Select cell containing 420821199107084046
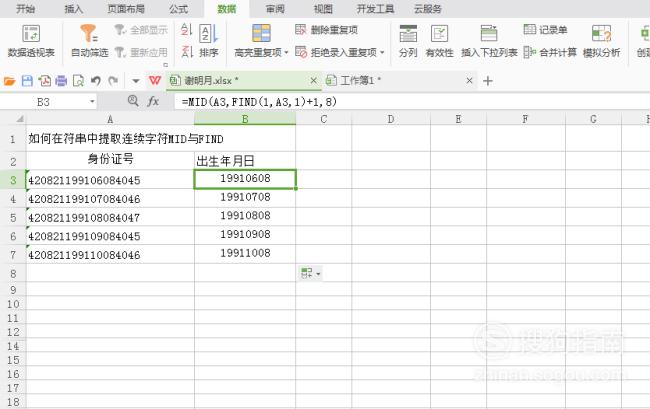This screenshot has height=409, width=650. pyautogui.click(x=110, y=198)
